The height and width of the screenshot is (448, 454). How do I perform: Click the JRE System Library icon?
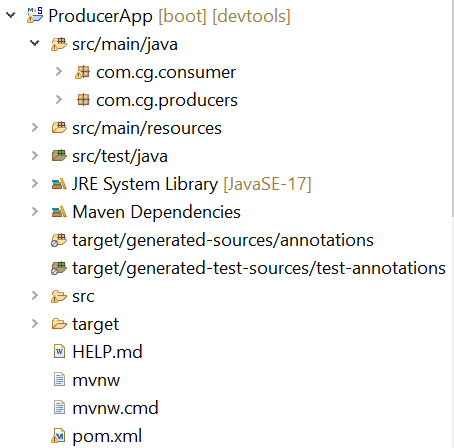click(x=59, y=184)
